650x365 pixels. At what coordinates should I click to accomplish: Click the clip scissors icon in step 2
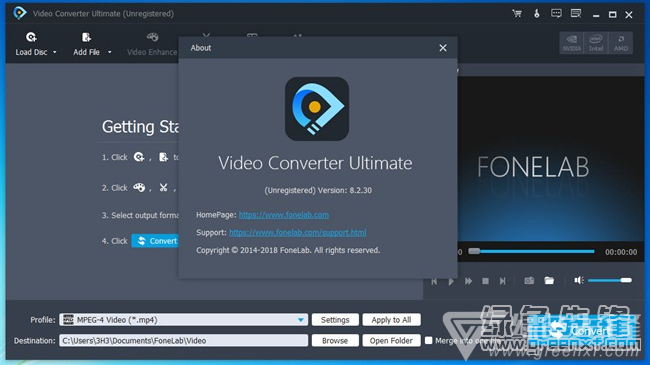click(163, 187)
